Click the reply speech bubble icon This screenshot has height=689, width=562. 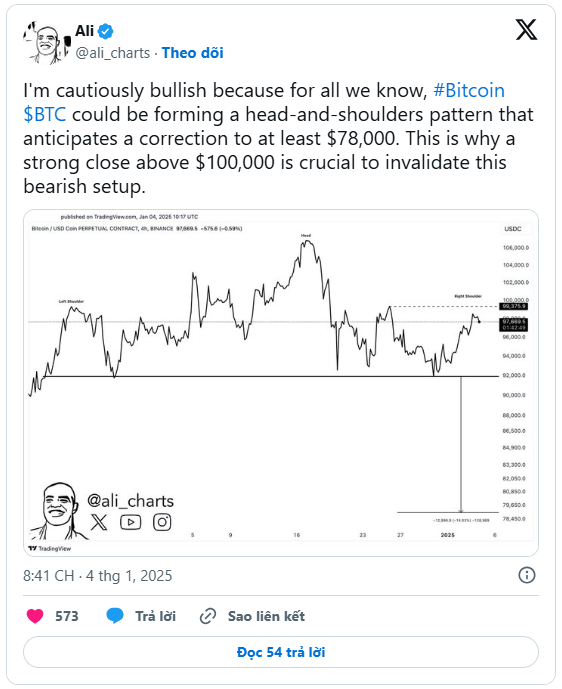click(x=115, y=616)
